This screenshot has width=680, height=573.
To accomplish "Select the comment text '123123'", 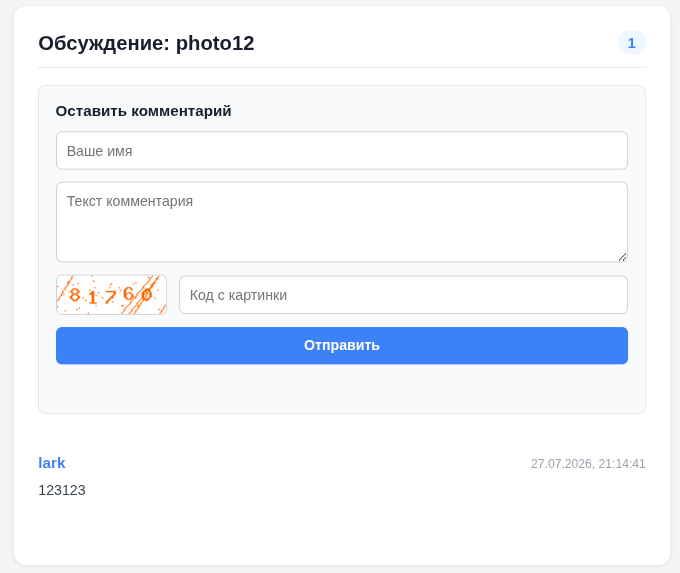I will (x=62, y=490).
